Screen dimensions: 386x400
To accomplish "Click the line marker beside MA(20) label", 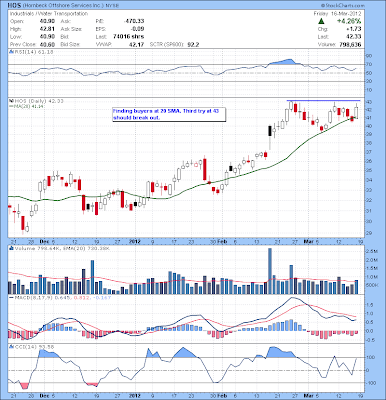I will coord(11,106).
